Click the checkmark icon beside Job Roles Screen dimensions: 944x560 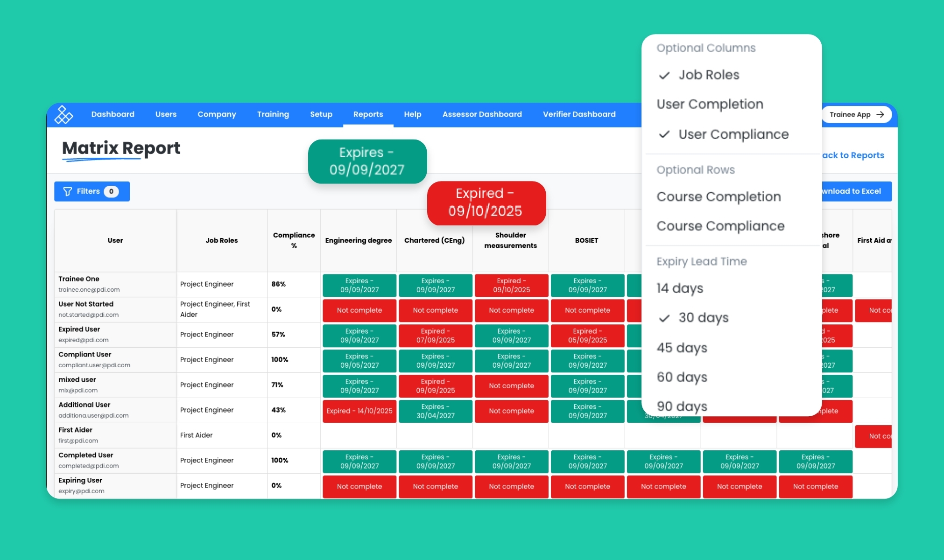(664, 75)
